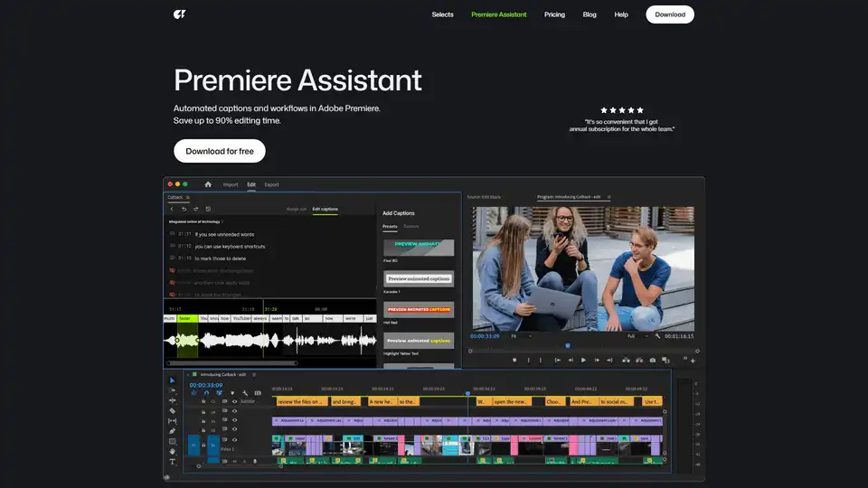Switch to Export workspace tab
868x488 pixels.
tap(271, 184)
